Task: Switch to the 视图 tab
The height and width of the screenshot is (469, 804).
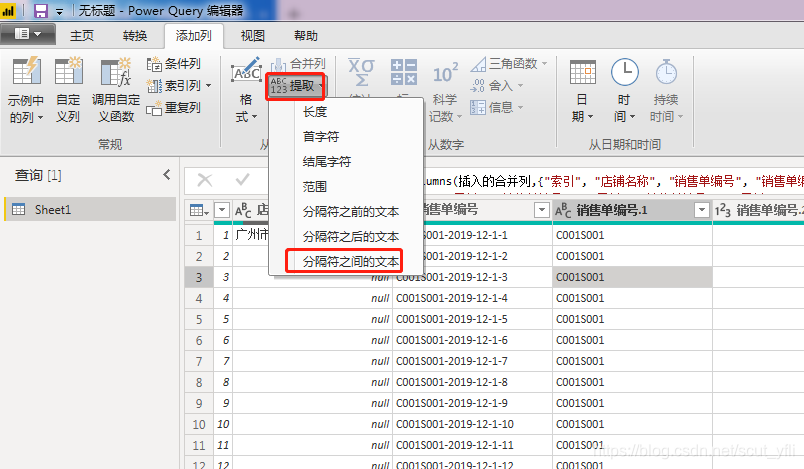Action: tap(253, 35)
